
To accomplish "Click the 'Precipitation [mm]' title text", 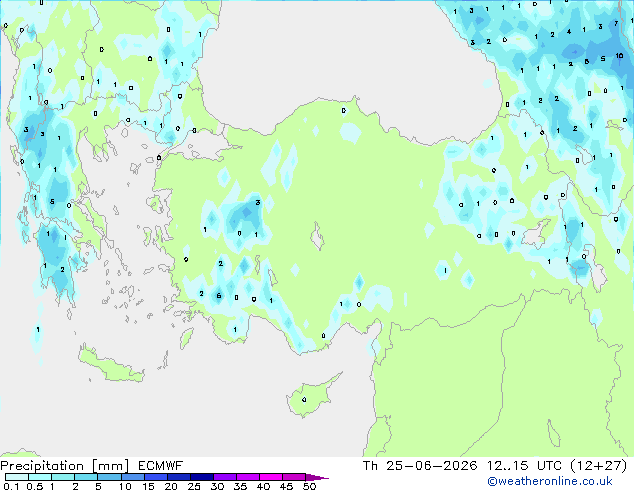I will tap(65, 466).
